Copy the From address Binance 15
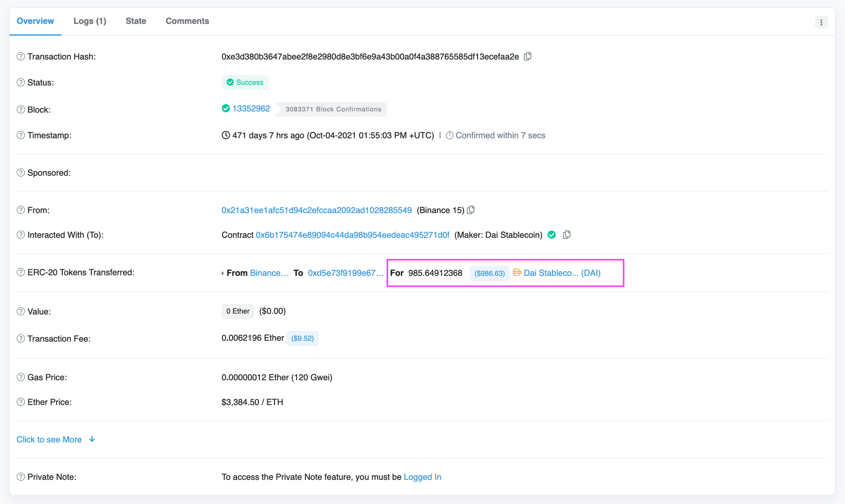Image resolution: width=845 pixels, height=504 pixels. [471, 210]
